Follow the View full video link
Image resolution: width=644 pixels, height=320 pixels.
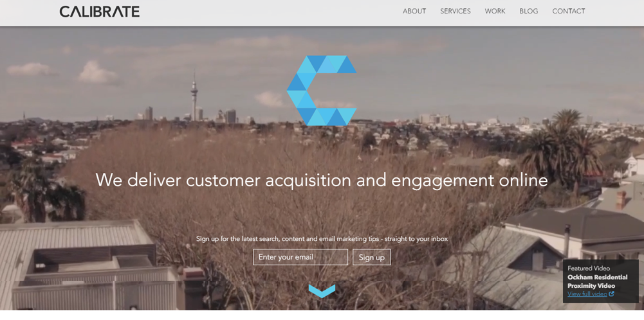click(x=587, y=294)
